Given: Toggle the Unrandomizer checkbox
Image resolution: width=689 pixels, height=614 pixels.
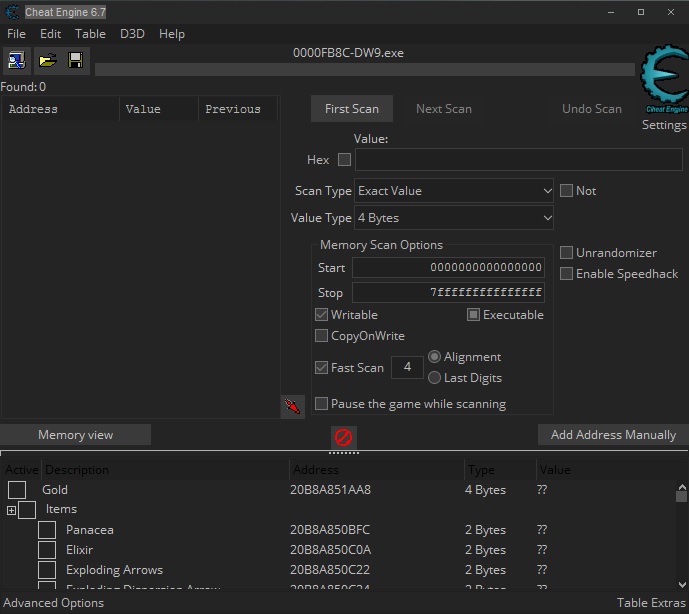Looking at the screenshot, I should click(x=567, y=253).
